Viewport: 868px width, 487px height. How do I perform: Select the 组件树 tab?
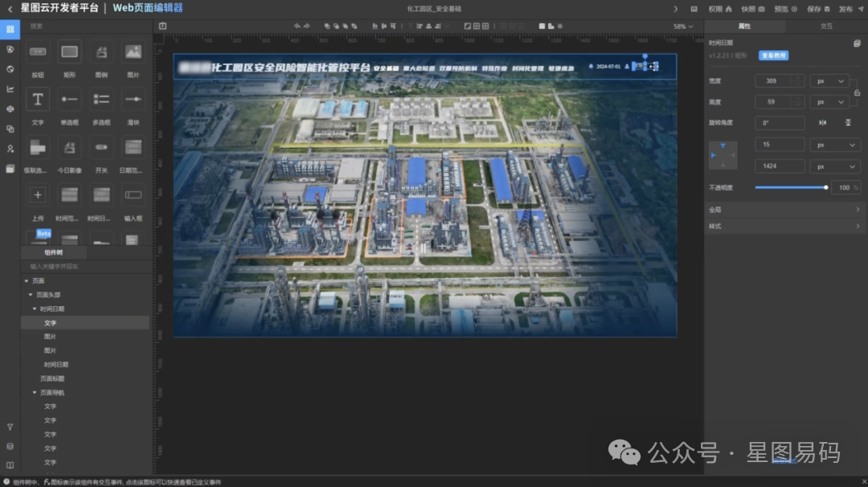click(x=54, y=252)
